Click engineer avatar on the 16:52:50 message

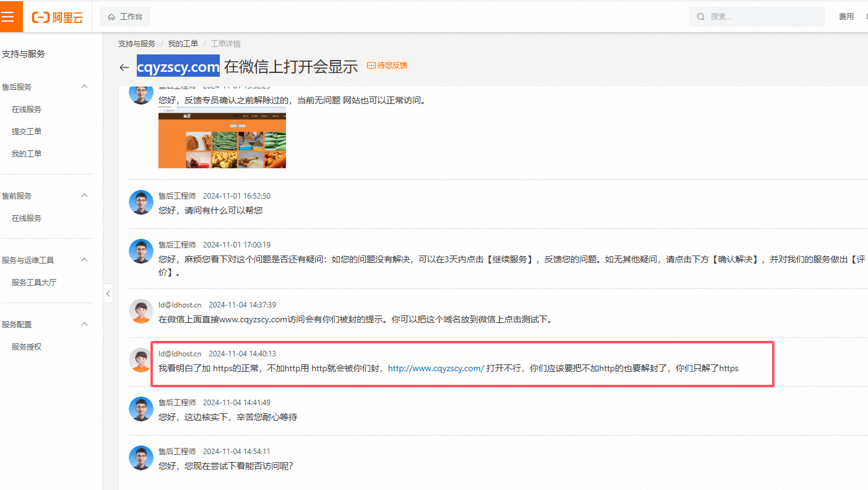point(141,202)
